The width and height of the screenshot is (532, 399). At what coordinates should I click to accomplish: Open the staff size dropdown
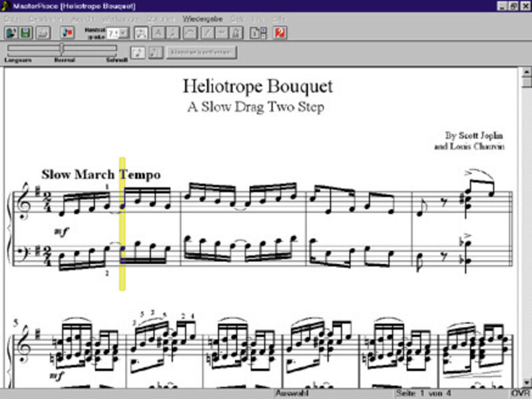coord(124,33)
